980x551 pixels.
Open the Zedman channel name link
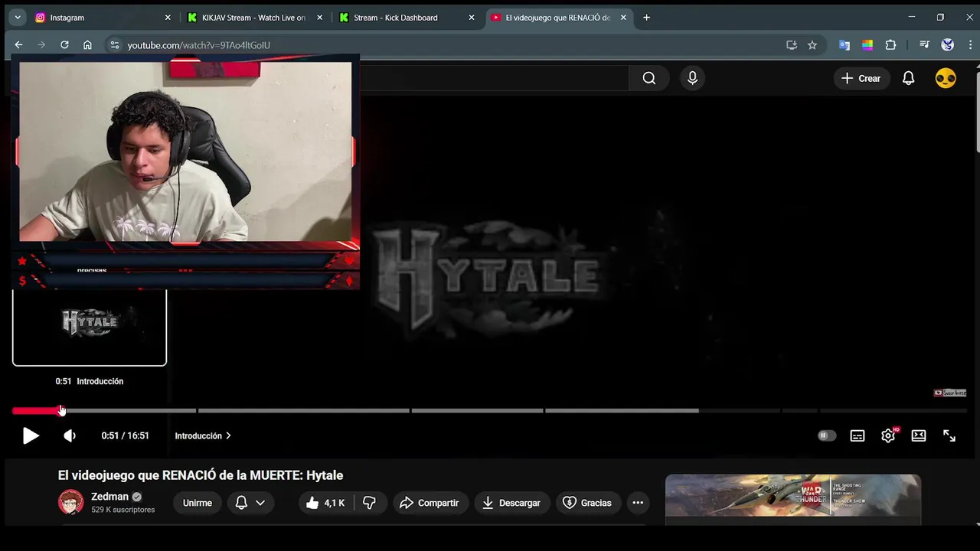[109, 497]
